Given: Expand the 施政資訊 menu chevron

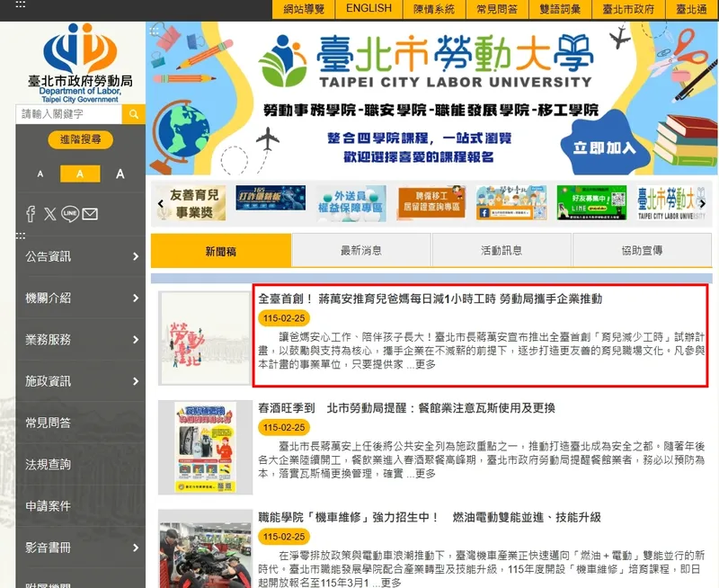Looking at the screenshot, I should 136,381.
